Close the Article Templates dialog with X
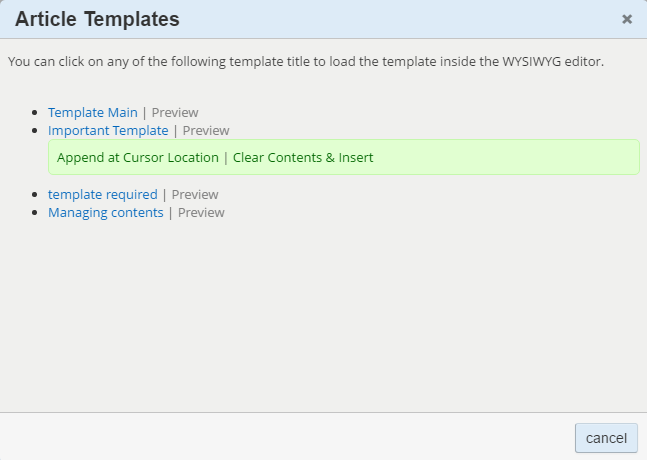Viewport: 647px width, 460px height. pyautogui.click(x=627, y=19)
